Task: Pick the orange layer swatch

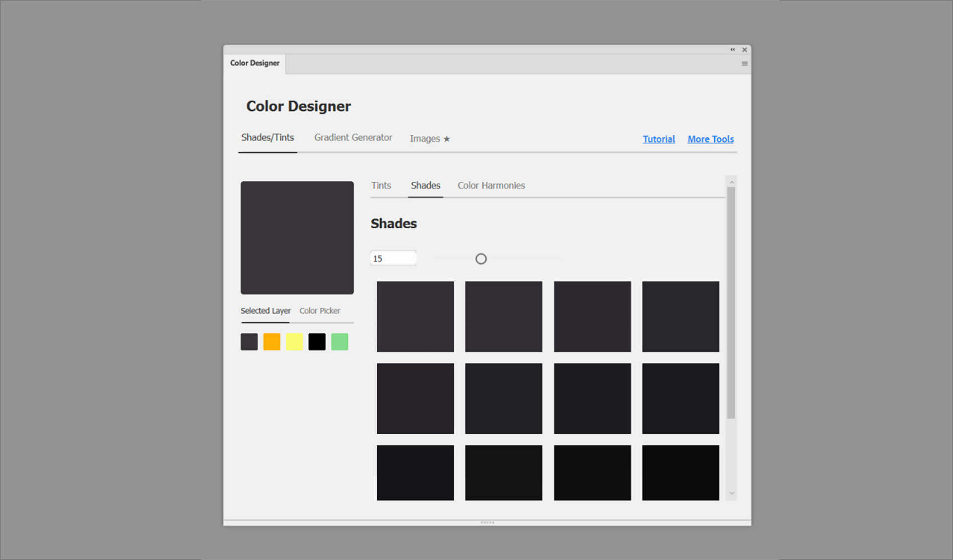Action: click(272, 342)
